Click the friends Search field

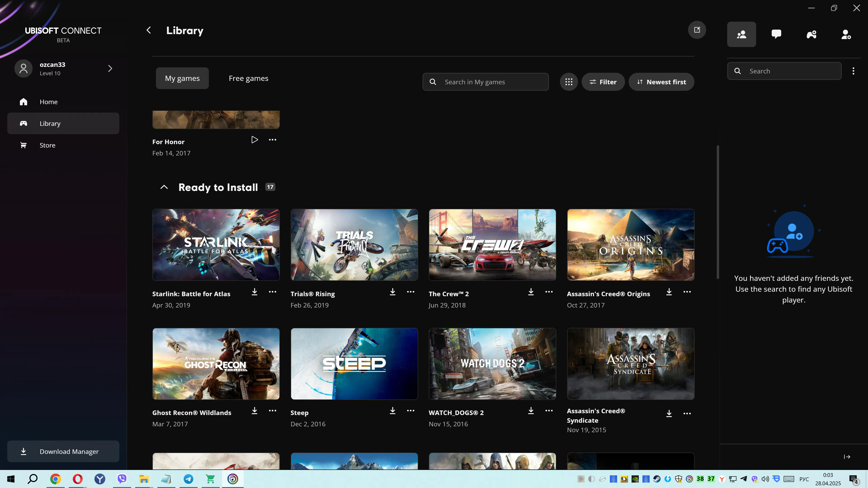click(x=784, y=71)
